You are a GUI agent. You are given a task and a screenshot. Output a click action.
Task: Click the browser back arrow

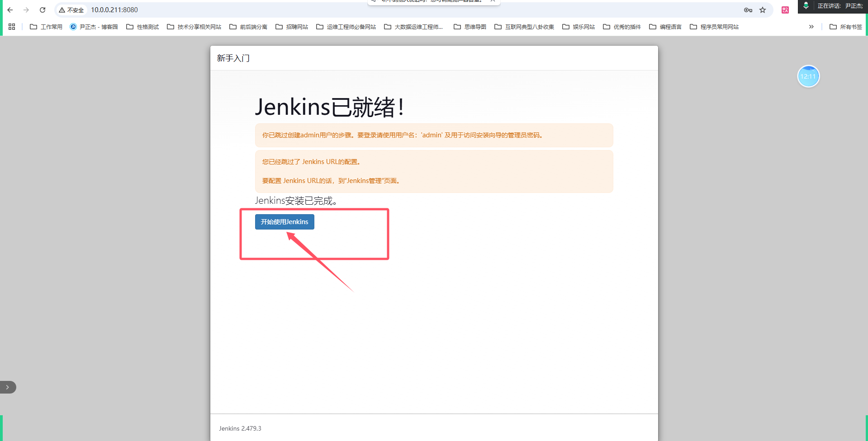click(10, 10)
